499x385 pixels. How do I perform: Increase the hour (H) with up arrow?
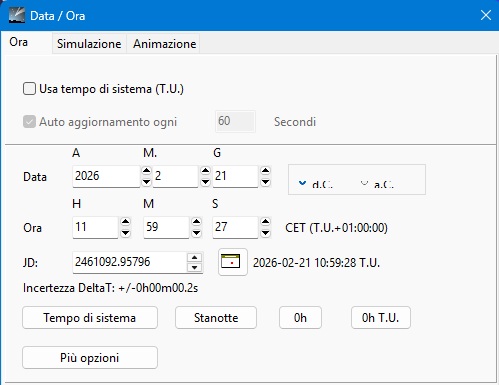click(125, 222)
